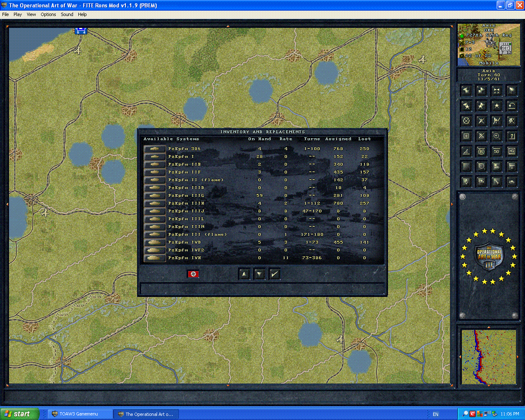The width and height of the screenshot is (525, 420).
Task: Open the PzKpfw II (flame) tank icon
Action: coord(155,180)
